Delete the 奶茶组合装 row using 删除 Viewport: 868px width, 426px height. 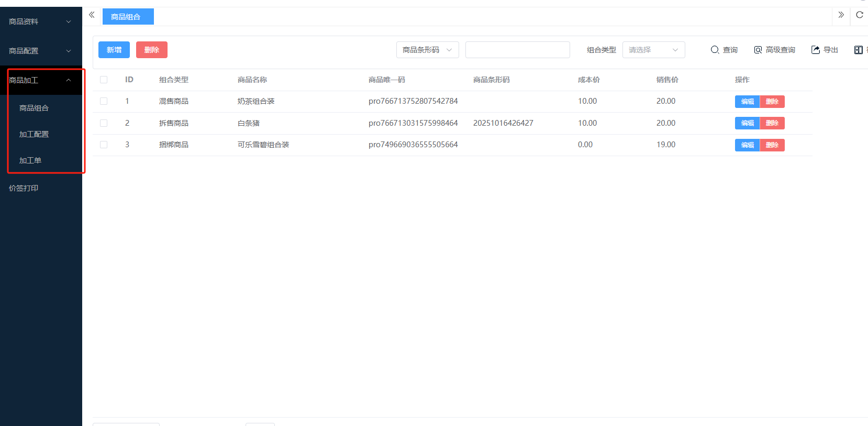pos(772,102)
